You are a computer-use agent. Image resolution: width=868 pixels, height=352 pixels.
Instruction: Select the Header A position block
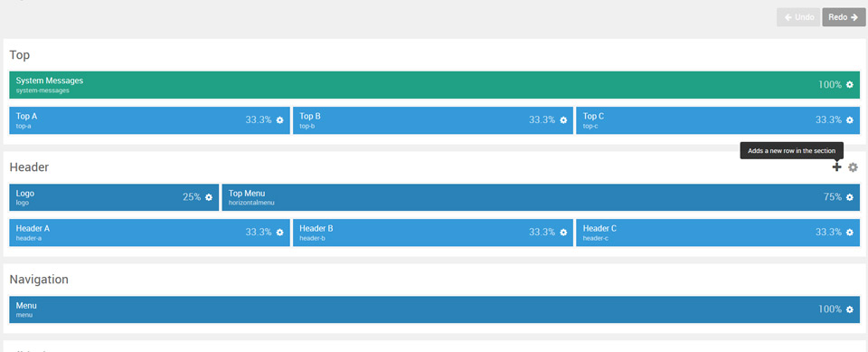pos(149,233)
